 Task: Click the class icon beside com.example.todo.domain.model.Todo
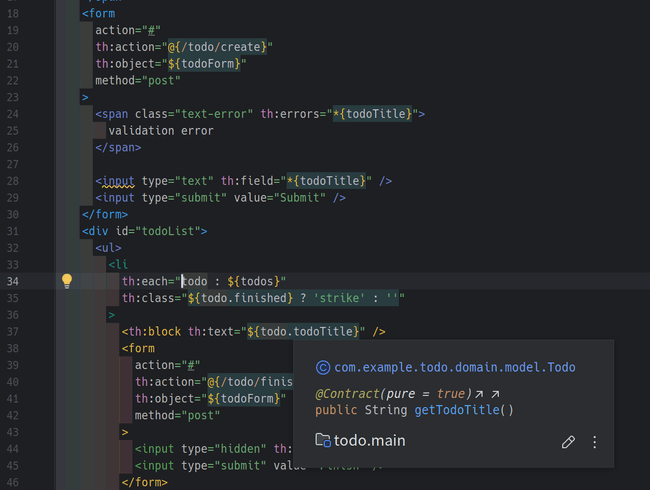click(x=322, y=367)
